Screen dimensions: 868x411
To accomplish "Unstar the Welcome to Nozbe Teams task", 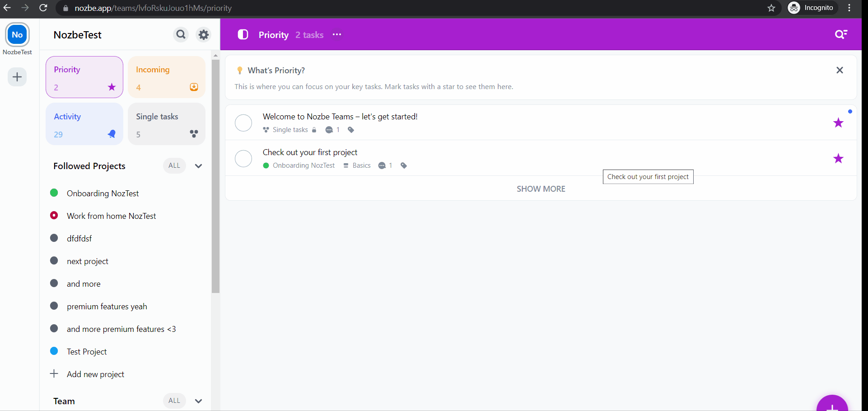I will pyautogui.click(x=838, y=123).
